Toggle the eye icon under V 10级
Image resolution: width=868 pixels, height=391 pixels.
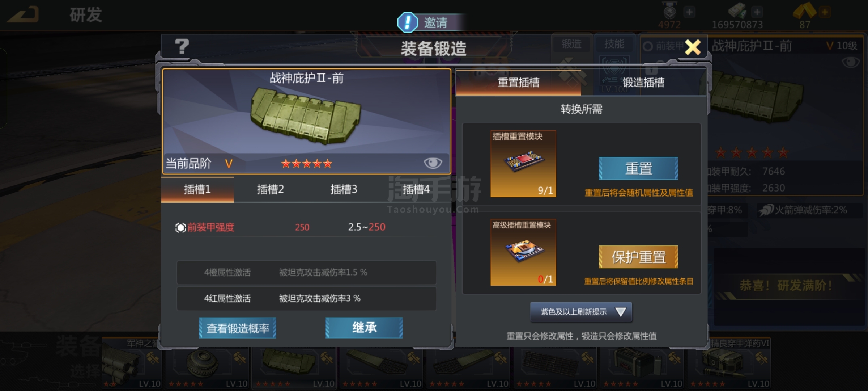(851, 63)
